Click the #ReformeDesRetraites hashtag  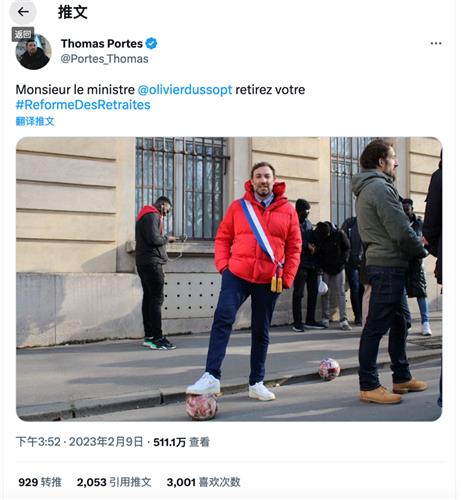83,105
